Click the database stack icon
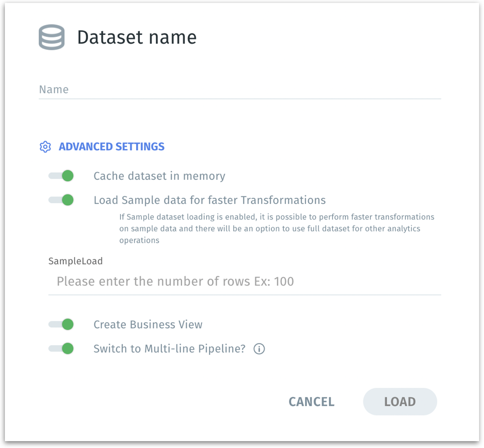The width and height of the screenshot is (484, 448). [x=52, y=37]
